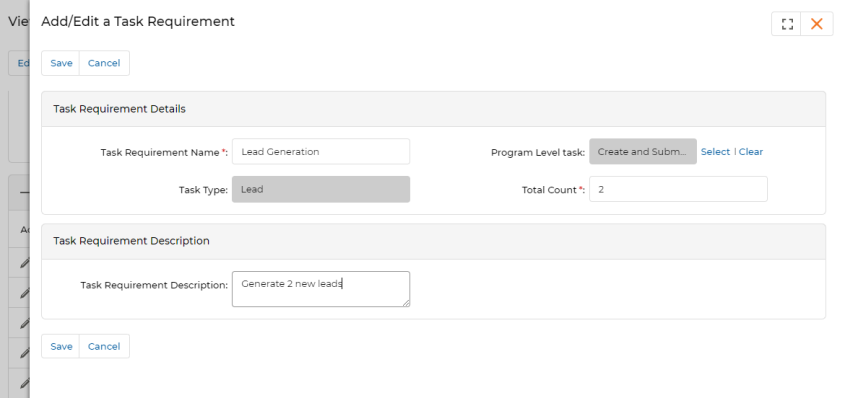Clear the Program Level task

click(x=751, y=152)
